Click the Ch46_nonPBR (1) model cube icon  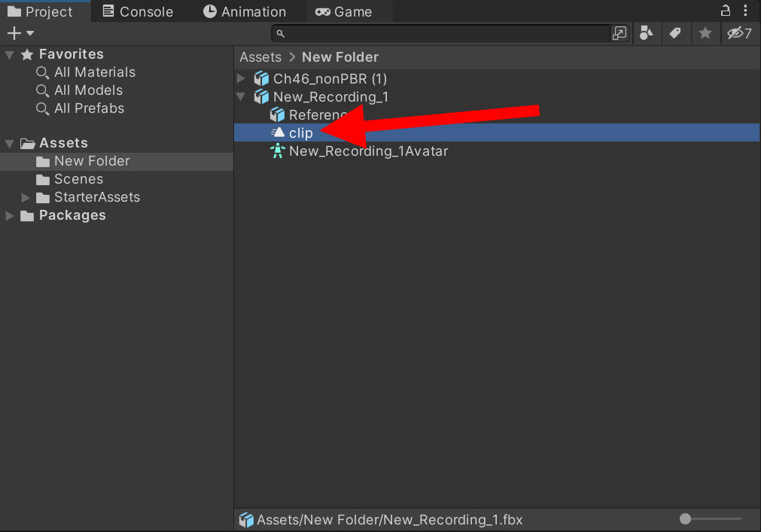[x=261, y=78]
